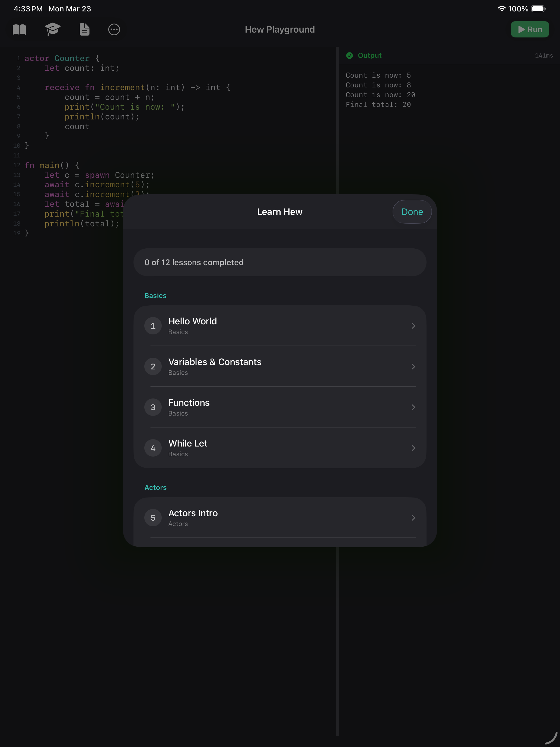
Task: Click lesson number 4 badge
Action: tap(153, 448)
